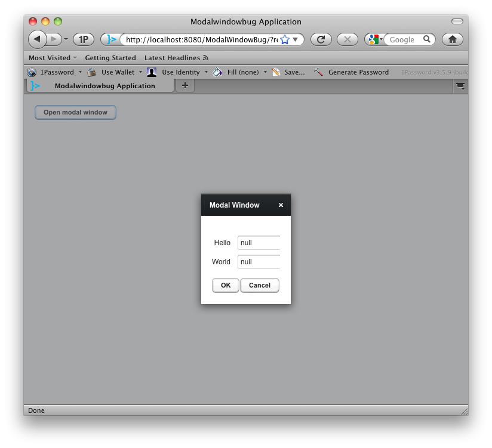Open Getting Started from the bookmarks bar
The width and height of the screenshot is (492, 448).
pos(110,57)
